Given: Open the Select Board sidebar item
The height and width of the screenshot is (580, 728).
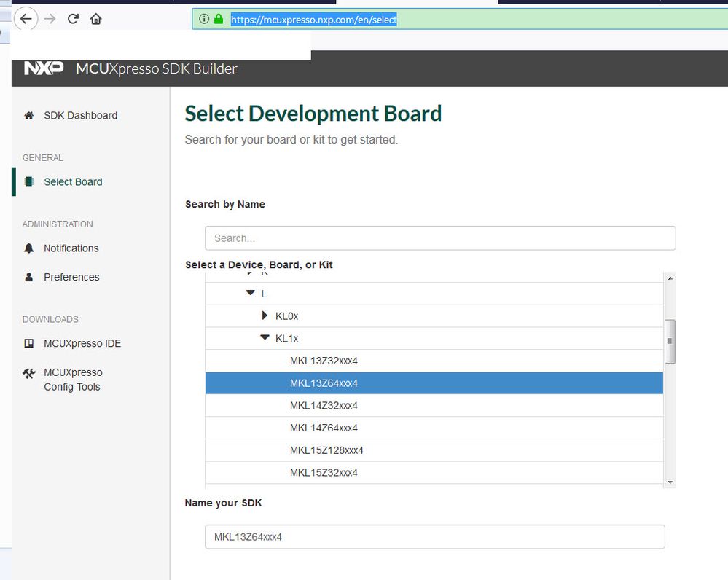Looking at the screenshot, I should click(x=73, y=181).
